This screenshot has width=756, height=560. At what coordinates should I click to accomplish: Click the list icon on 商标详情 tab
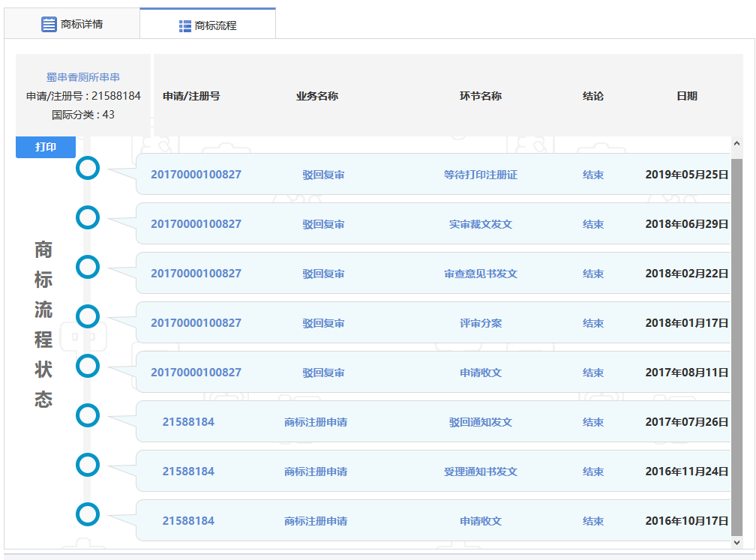[x=49, y=25]
